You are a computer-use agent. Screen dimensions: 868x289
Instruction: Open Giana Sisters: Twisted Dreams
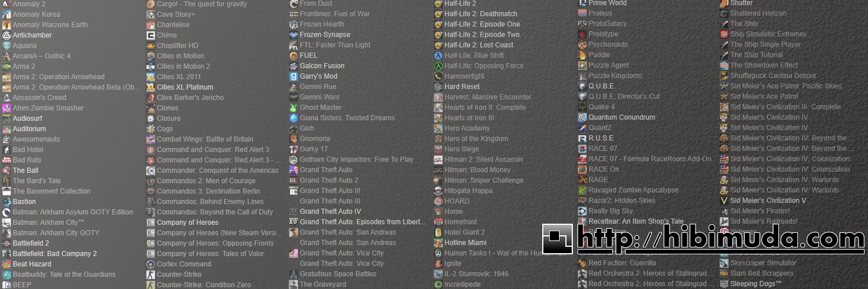[347, 118]
